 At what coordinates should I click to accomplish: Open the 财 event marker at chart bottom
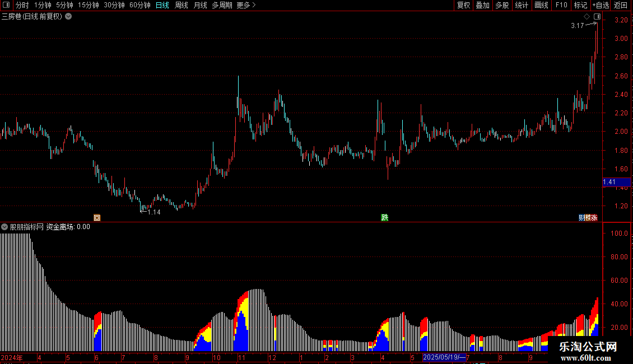(581, 217)
